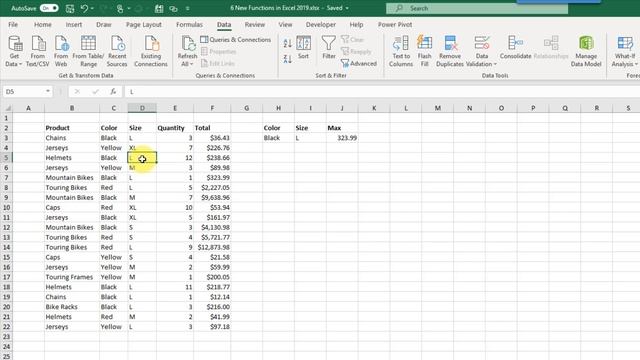Viewport: 640px width, 360px height.
Task: Toggle the AutoSave switch
Action: 49,8
